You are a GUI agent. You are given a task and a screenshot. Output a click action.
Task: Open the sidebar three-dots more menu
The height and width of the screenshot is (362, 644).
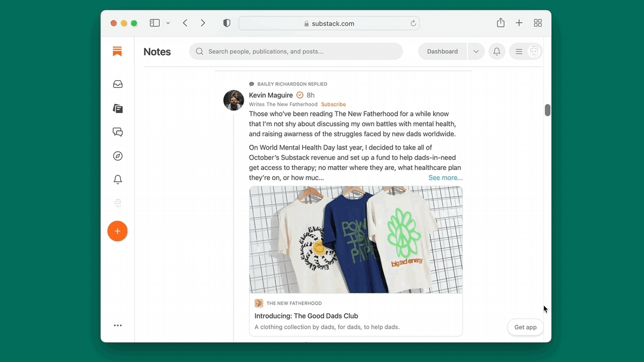(118, 326)
